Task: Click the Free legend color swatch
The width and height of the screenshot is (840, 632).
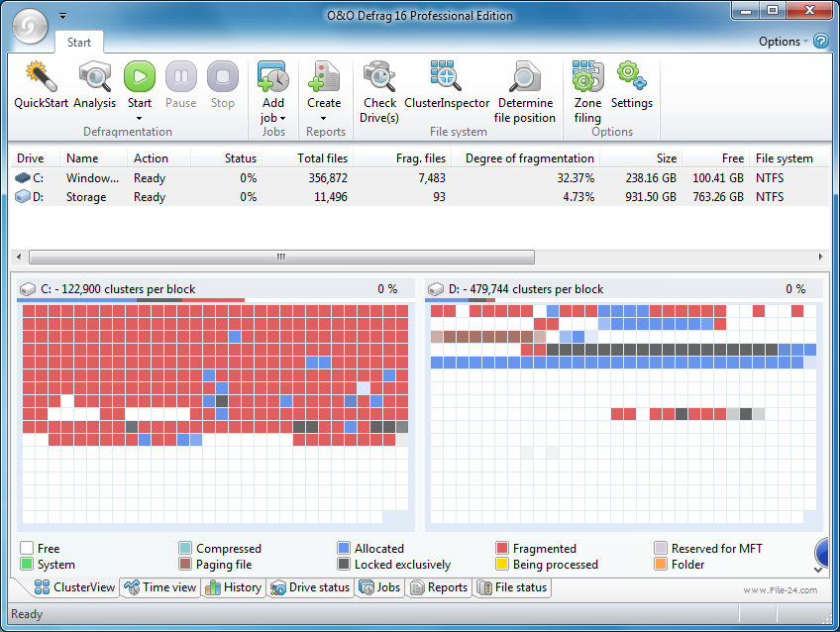Action: 27,548
